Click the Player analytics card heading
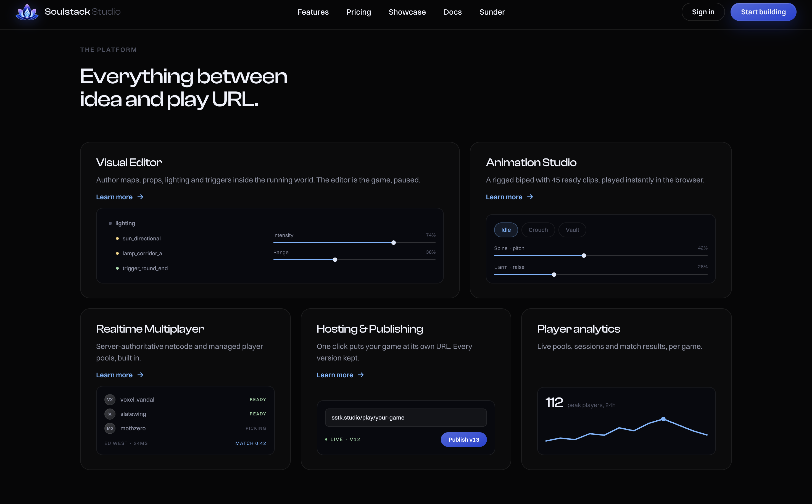Screen dimensions: 812x504 (579, 329)
